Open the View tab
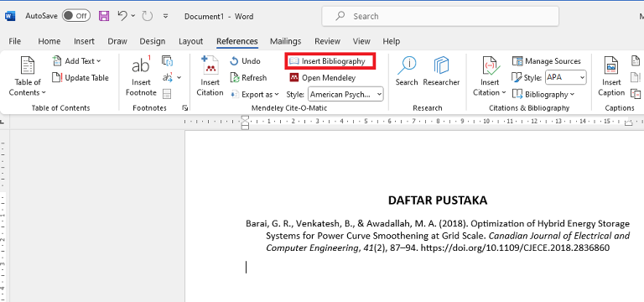Image resolution: width=644 pixels, height=302 pixels. pos(361,41)
